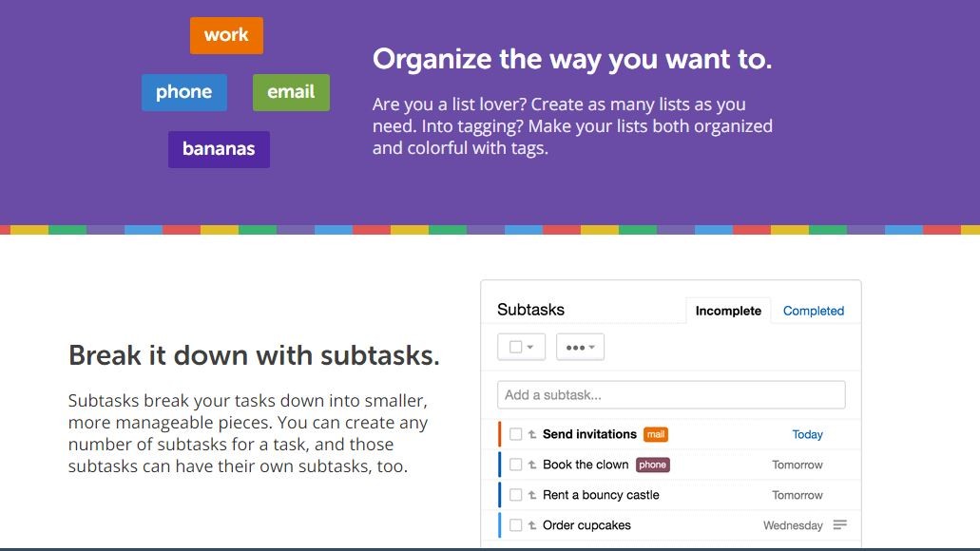Viewport: 980px width, 551px height.
Task: Click the Today due date link
Action: pyautogui.click(x=808, y=434)
